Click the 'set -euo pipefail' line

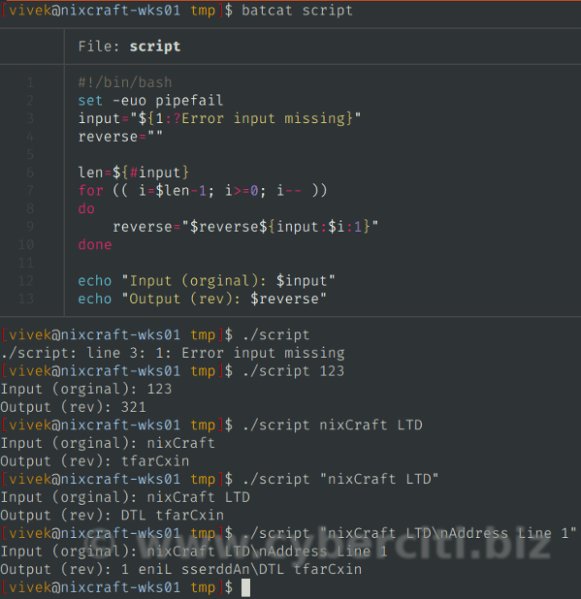151,100
